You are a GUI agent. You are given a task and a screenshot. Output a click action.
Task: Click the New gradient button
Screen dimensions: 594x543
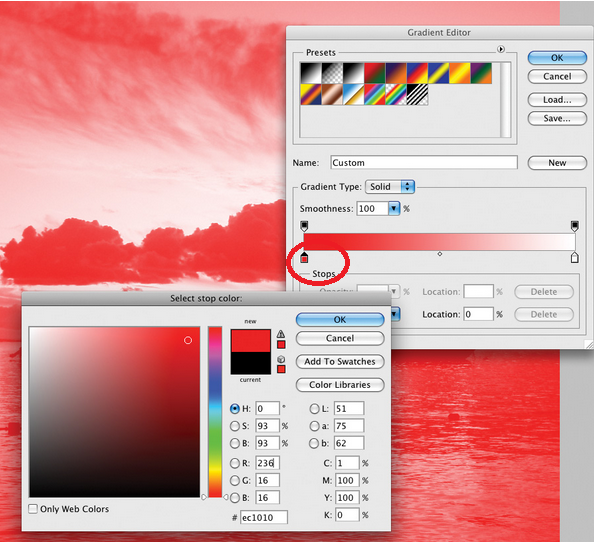pos(557,163)
